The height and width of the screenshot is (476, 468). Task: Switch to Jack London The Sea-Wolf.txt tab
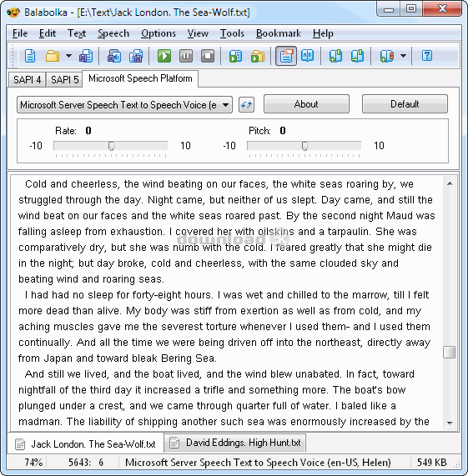point(86,444)
